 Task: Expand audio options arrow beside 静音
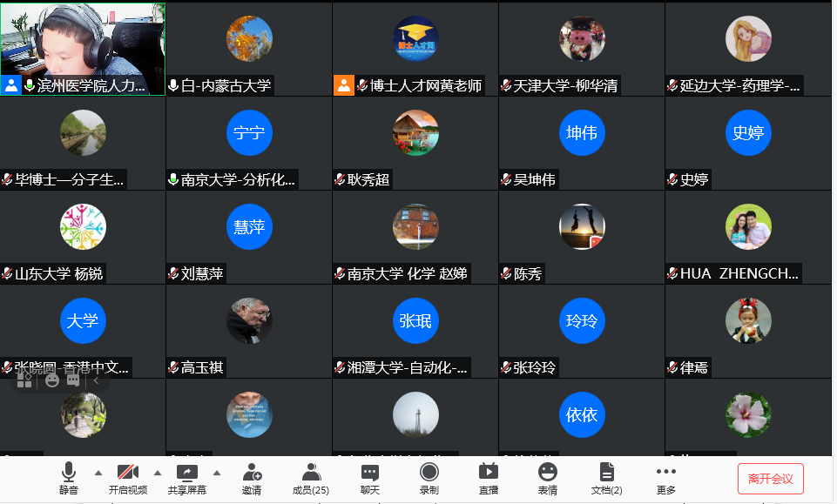[98, 473]
